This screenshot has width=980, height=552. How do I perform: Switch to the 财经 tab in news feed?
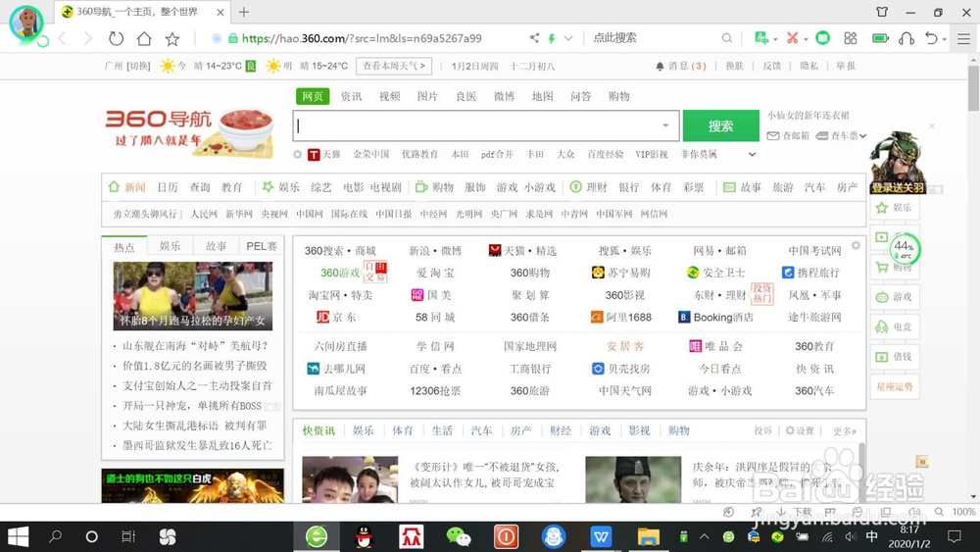(561, 430)
